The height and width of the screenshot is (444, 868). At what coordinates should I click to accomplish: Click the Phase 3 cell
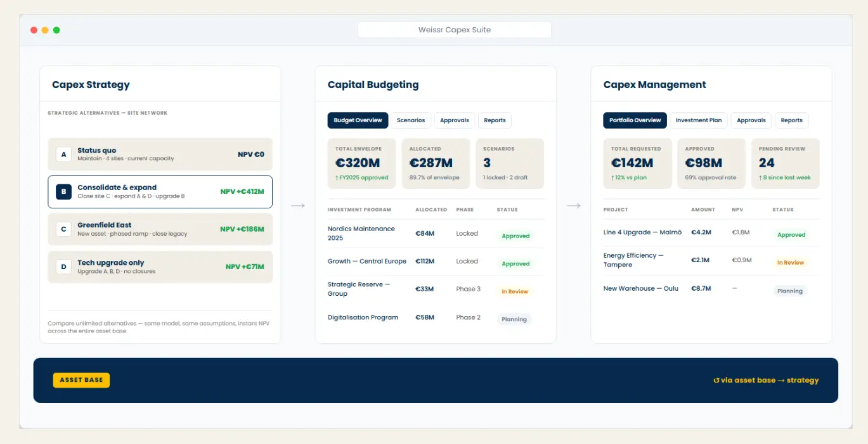[469, 289]
